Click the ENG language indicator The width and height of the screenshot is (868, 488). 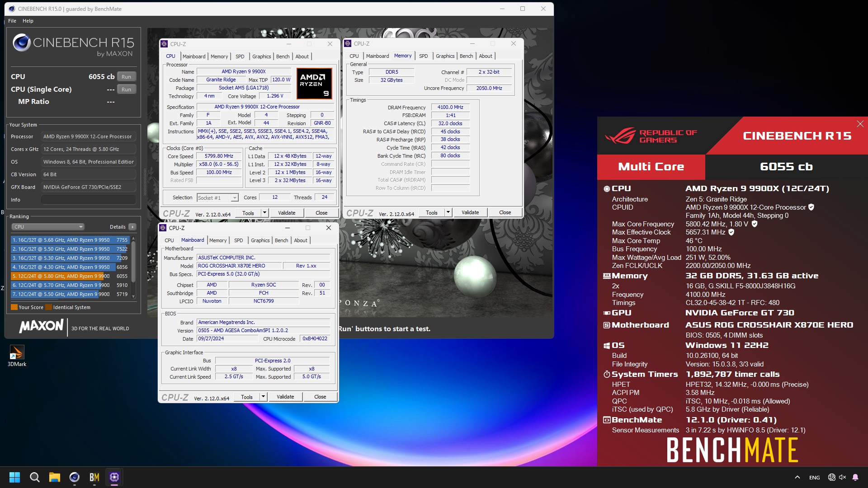[x=814, y=477]
